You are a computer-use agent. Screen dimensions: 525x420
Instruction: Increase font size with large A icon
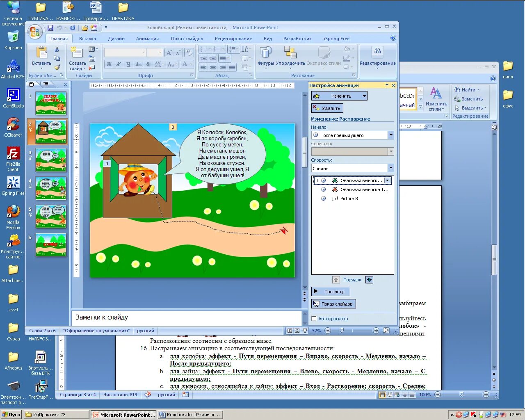(x=169, y=52)
